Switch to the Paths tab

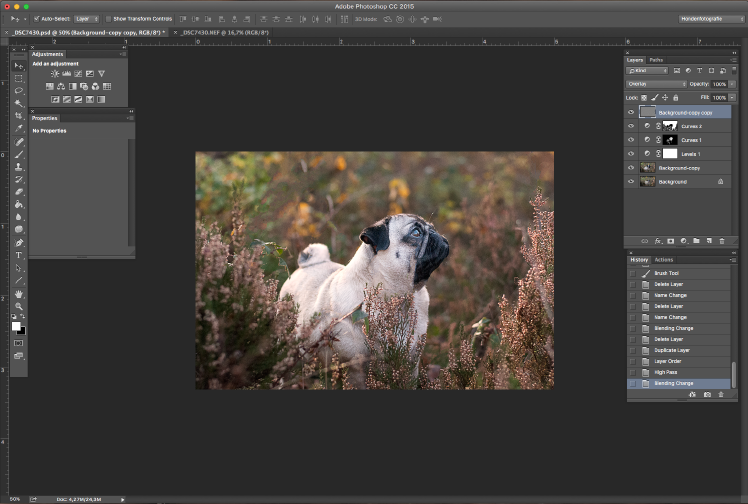[656, 60]
